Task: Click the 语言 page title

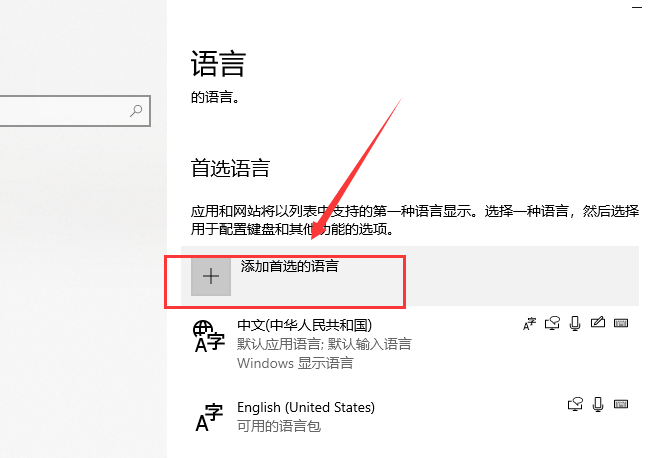Action: tap(217, 66)
